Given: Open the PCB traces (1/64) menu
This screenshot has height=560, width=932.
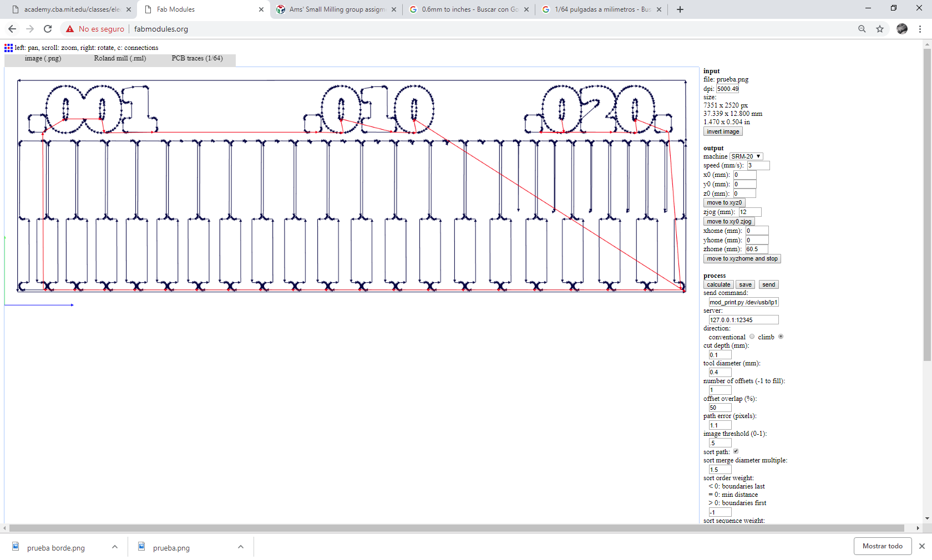Looking at the screenshot, I should coord(197,58).
